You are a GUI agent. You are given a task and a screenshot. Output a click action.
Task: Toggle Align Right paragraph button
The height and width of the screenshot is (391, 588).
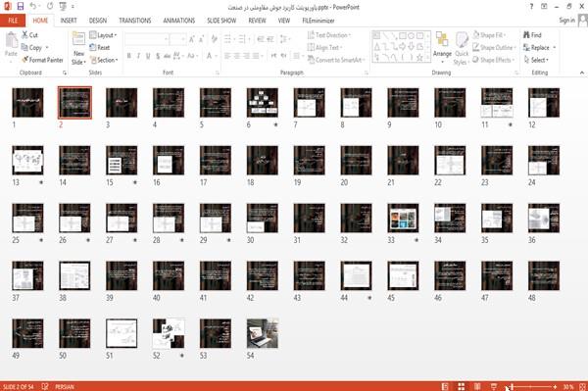coord(246,56)
